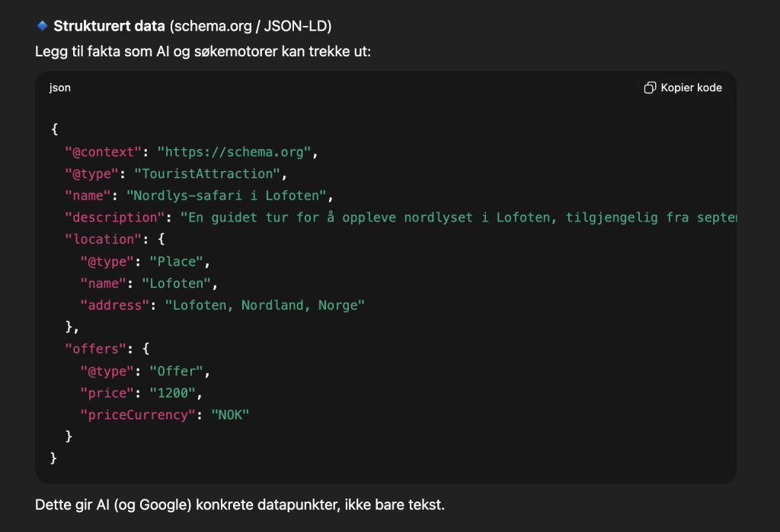
Task: Click the (schema.org / JSON-LD) heading text
Action: 250,27
